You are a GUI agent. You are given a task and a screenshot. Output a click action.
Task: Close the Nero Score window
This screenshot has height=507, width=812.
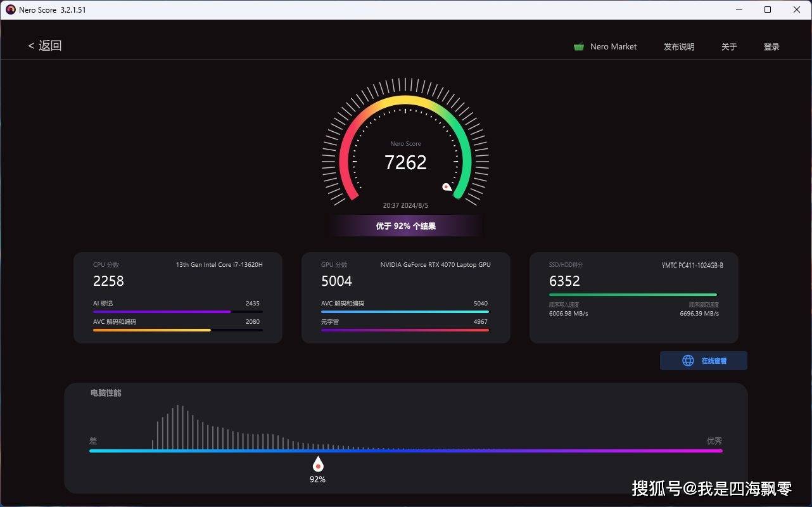click(x=796, y=10)
